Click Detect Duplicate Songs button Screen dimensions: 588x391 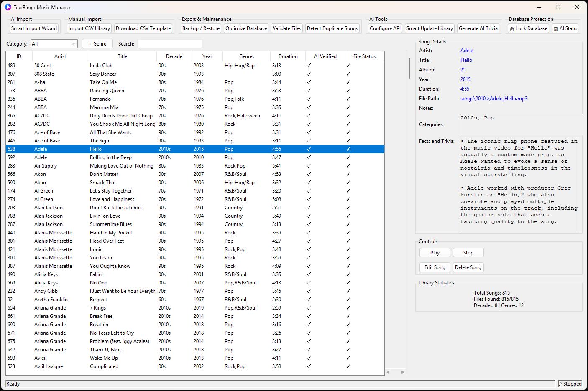(x=332, y=28)
